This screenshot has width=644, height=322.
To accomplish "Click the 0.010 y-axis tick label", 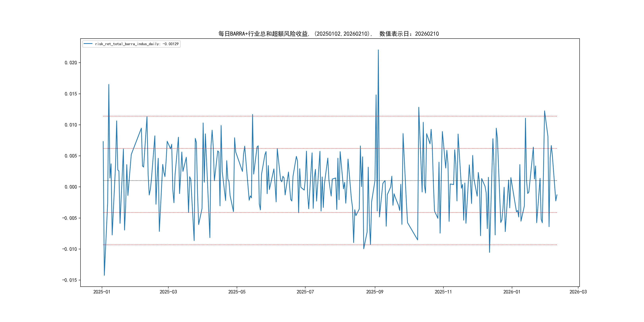I will (71, 125).
